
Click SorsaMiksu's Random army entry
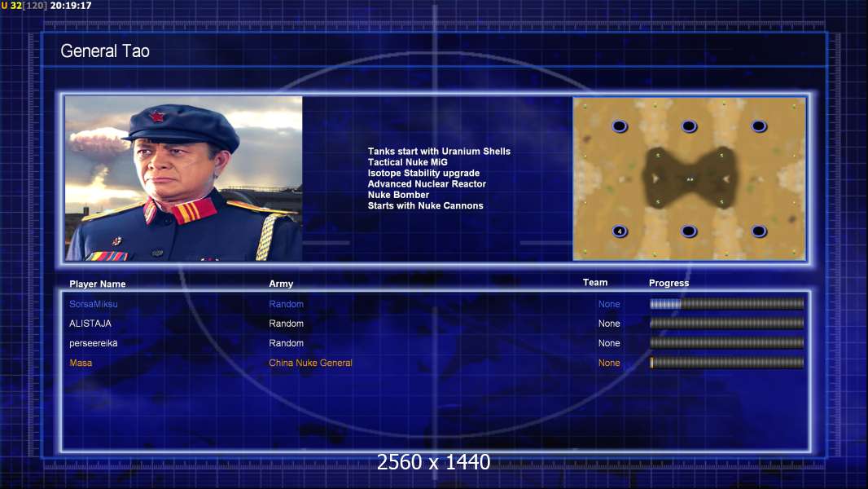click(x=286, y=304)
